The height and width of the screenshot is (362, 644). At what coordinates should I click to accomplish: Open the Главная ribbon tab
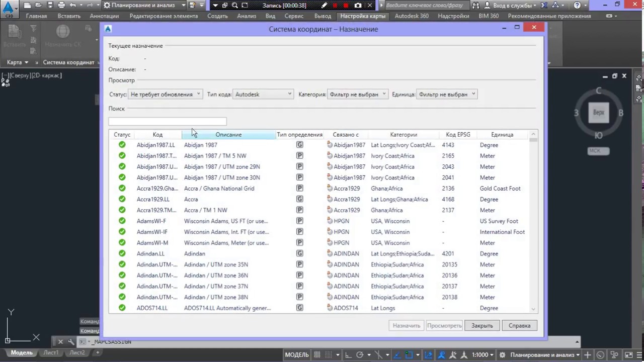click(36, 16)
